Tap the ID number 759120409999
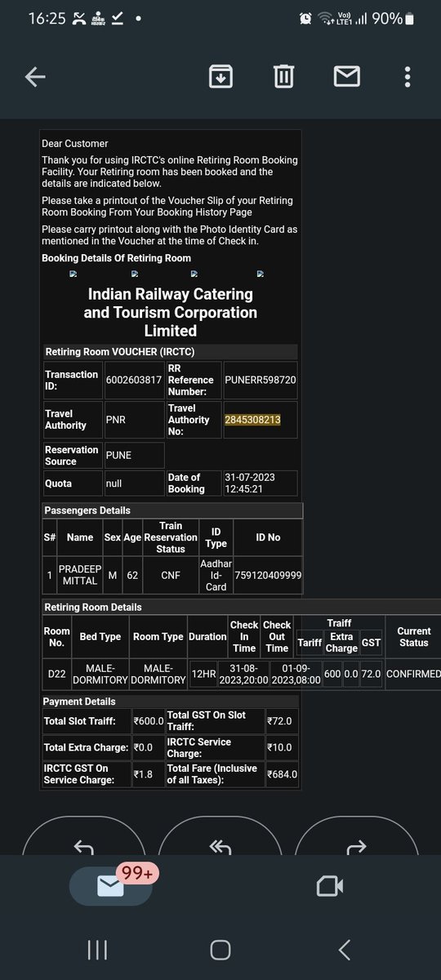 (268, 576)
